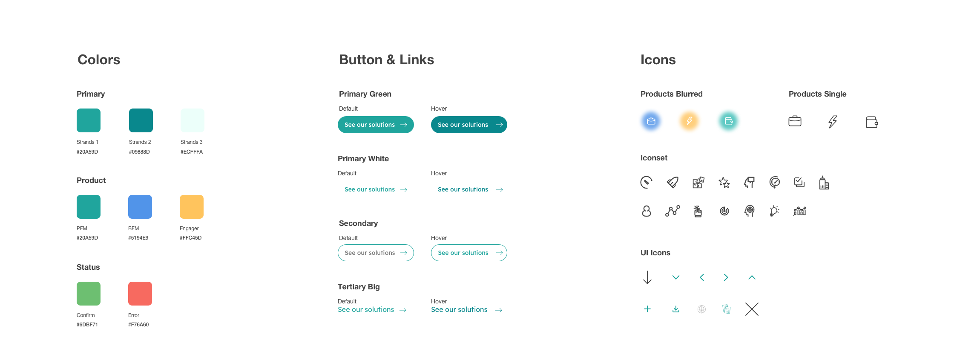The image size is (980, 360).
Task: Select the puzzle pieces icon in Iconset
Action: 698,183
